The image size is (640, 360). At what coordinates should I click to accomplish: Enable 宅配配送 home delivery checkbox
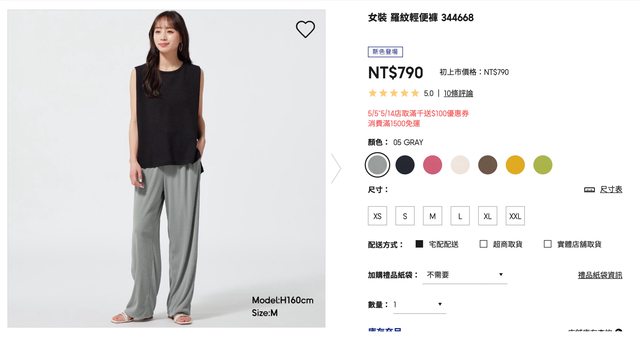pyautogui.click(x=419, y=244)
